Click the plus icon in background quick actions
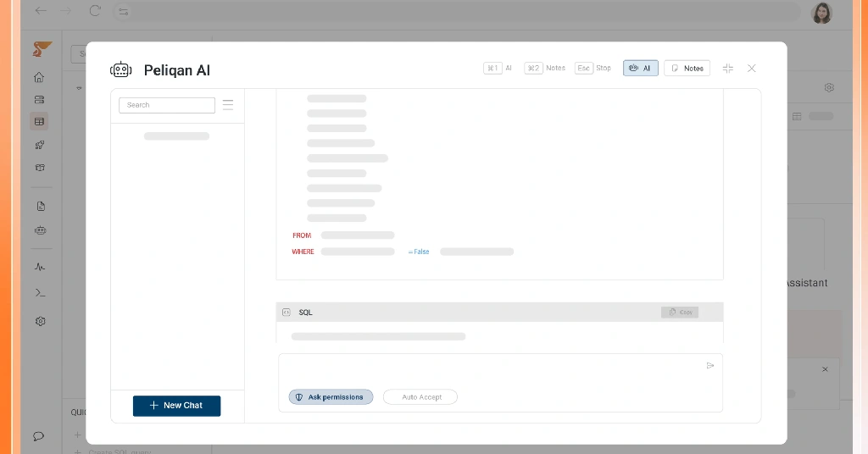Viewport: 868px width, 454px height. [x=77, y=435]
